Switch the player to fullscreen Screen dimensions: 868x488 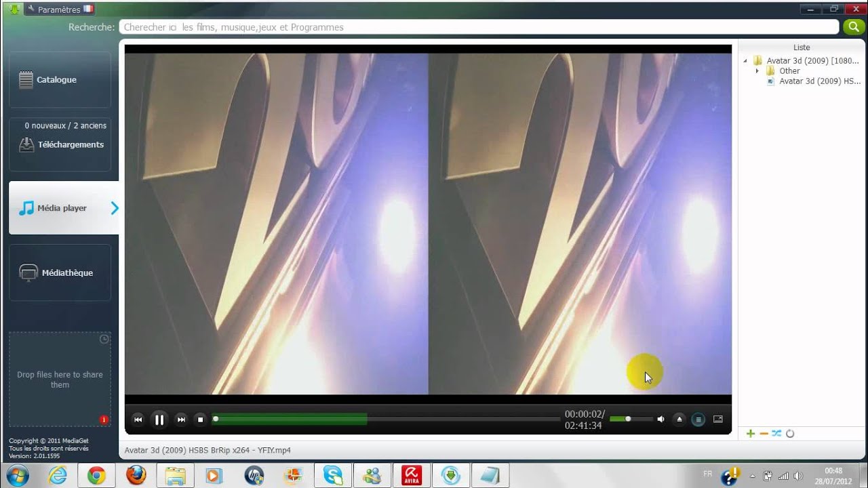pyautogui.click(x=718, y=420)
